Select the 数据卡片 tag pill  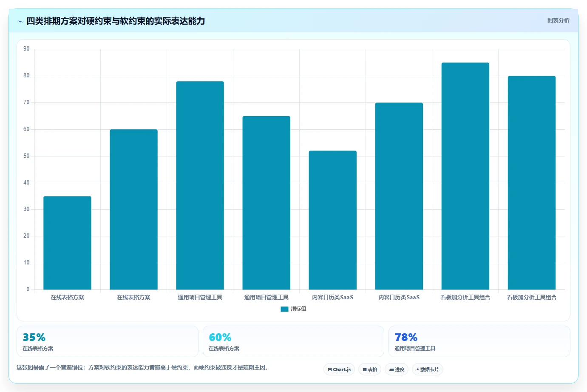tap(428, 369)
